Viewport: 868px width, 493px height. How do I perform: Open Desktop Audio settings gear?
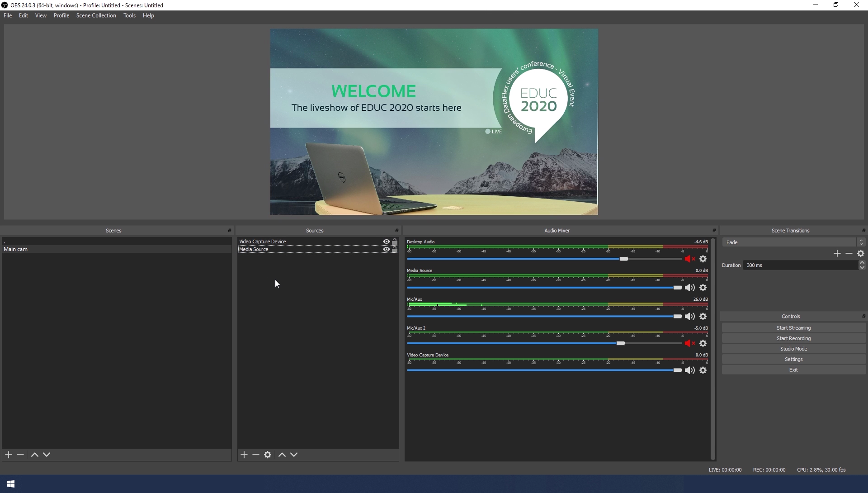[x=703, y=259]
